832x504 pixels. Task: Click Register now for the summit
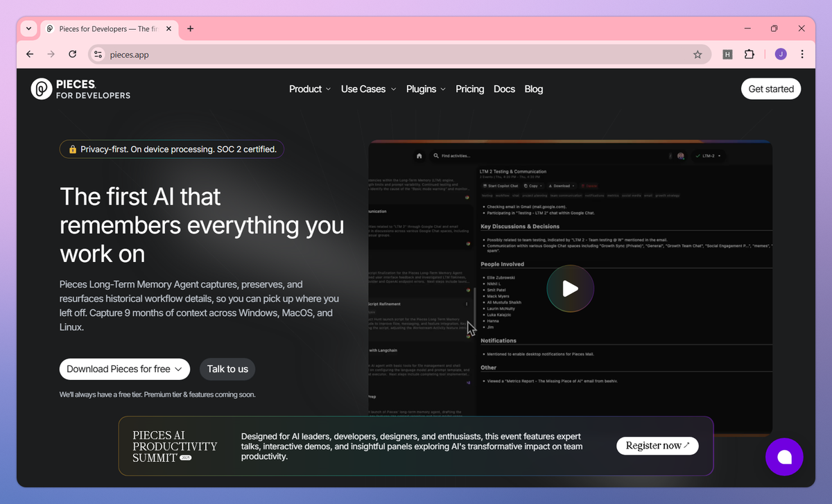click(x=657, y=446)
